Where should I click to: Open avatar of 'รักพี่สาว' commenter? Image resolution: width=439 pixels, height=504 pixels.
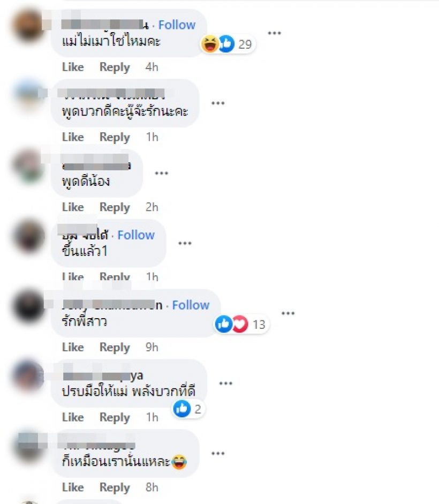pyautogui.click(x=28, y=306)
